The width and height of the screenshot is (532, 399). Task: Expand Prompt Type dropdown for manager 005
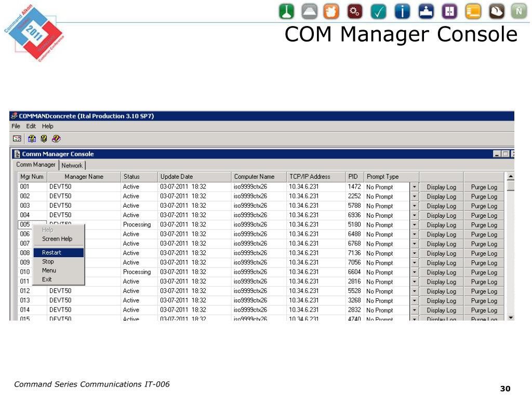tap(414, 225)
